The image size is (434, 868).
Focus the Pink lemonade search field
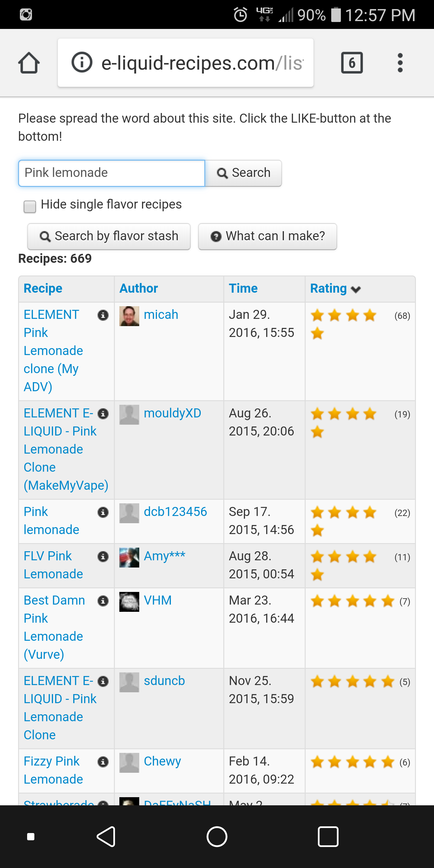pos(112,173)
